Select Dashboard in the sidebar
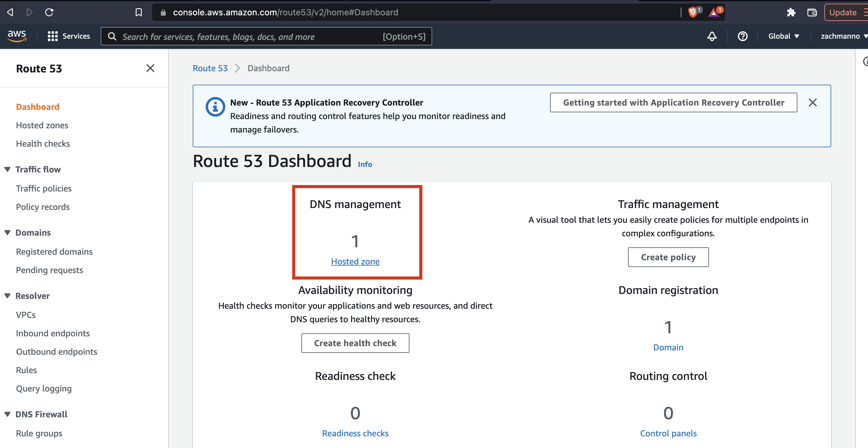Image resolution: width=868 pixels, height=448 pixels. point(38,107)
